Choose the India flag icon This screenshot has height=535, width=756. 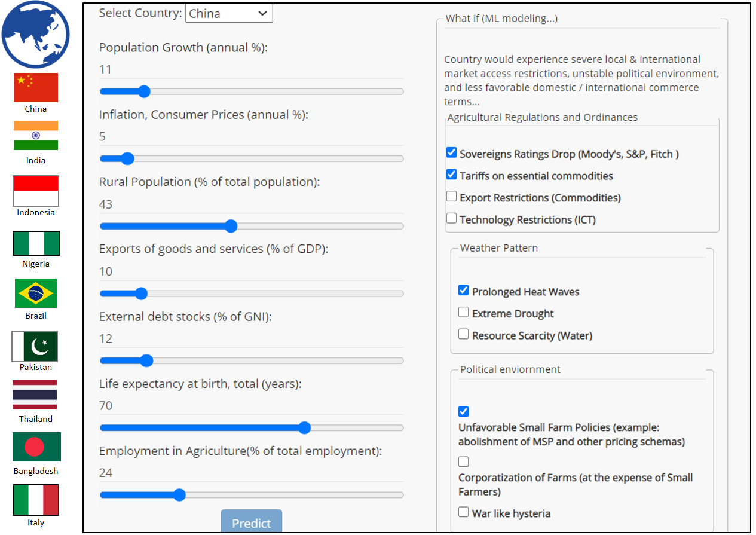[36, 136]
